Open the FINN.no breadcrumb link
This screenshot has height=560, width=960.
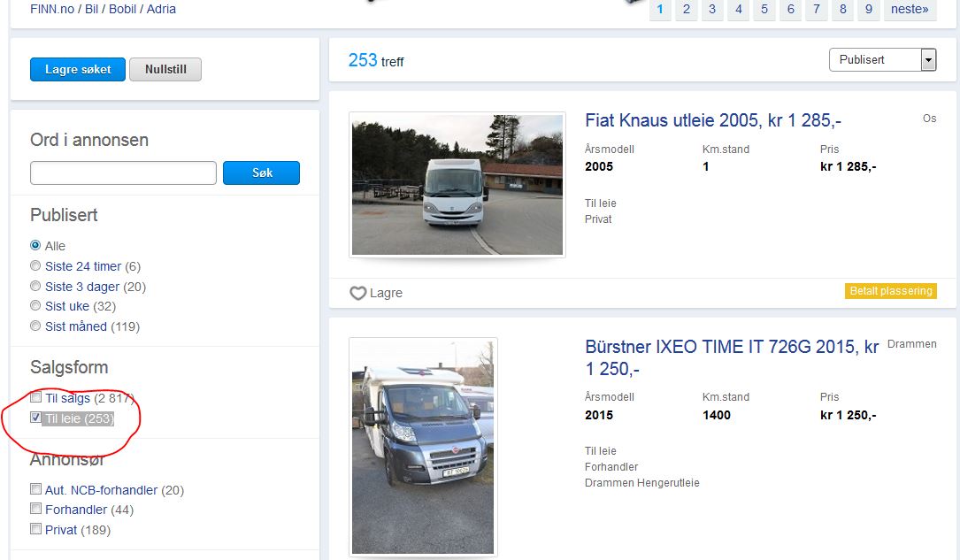click(x=52, y=9)
